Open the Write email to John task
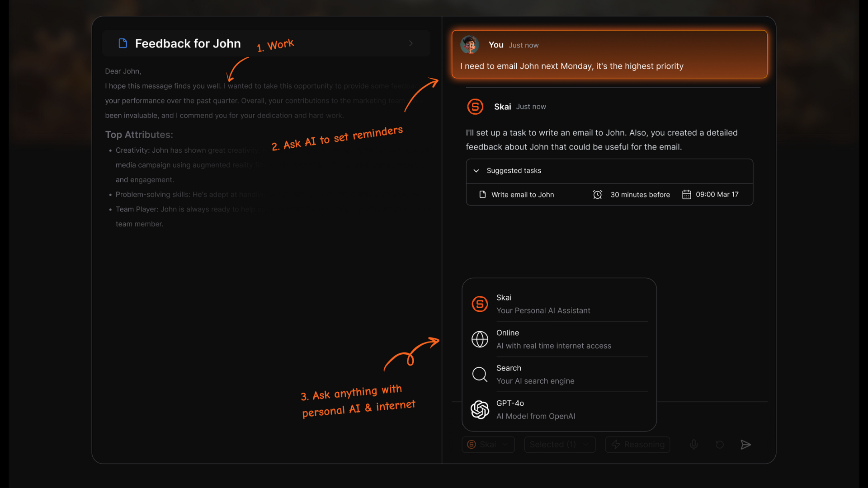This screenshot has width=868, height=488. (x=523, y=195)
